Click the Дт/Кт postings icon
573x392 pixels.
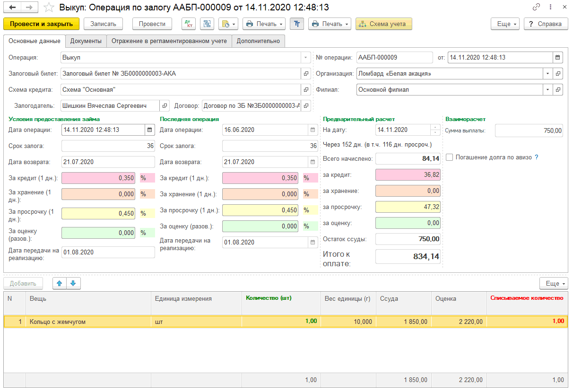(x=189, y=24)
